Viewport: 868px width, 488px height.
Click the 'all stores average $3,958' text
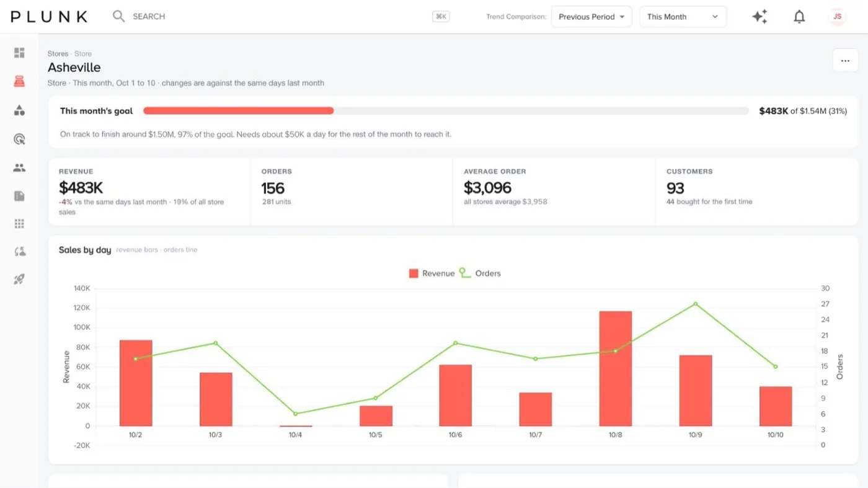[x=505, y=202]
